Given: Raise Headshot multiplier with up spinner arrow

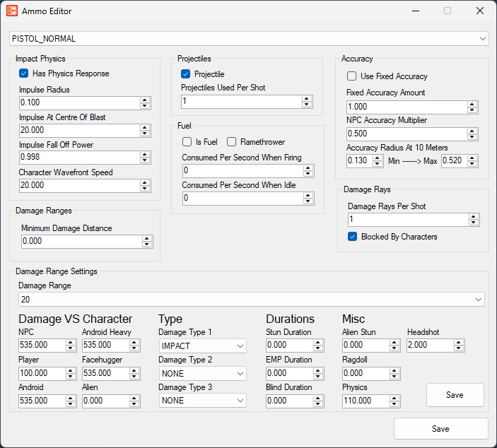Looking at the screenshot, I should pyautogui.click(x=459, y=342).
